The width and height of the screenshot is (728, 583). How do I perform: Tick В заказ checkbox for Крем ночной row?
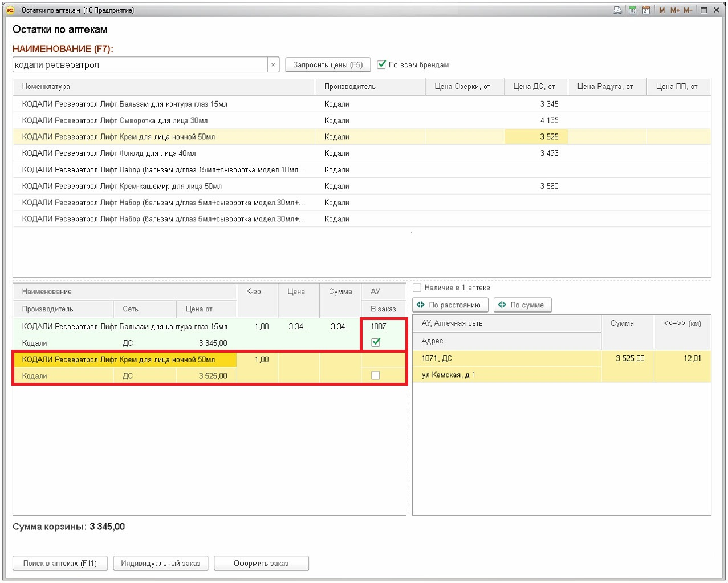point(376,375)
